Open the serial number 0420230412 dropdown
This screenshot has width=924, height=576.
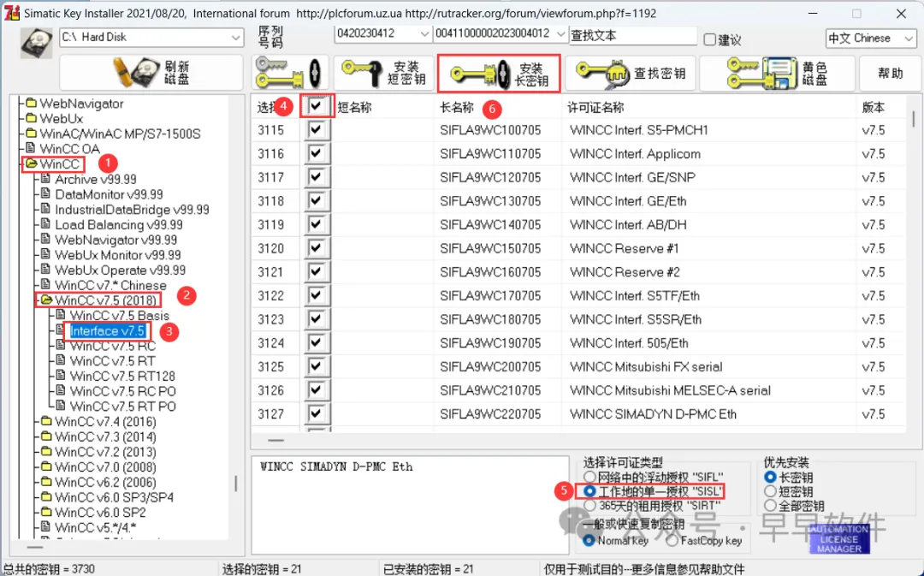click(383, 33)
